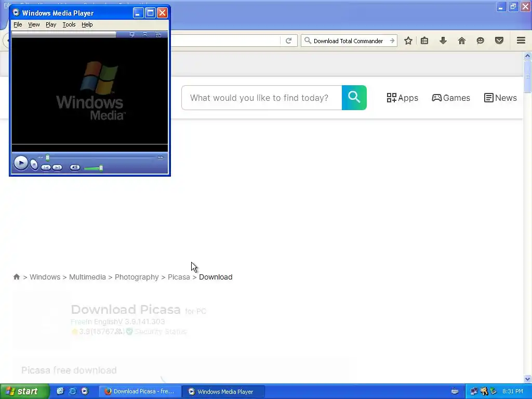Click the Media Player title bar icon
The image size is (532, 399).
16,13
